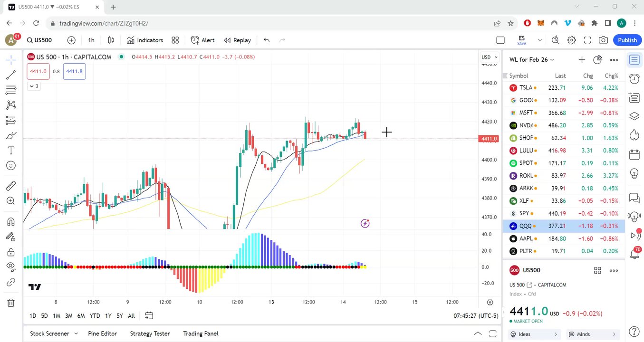
Task: Open the go to date calendar icon
Action: (149, 316)
